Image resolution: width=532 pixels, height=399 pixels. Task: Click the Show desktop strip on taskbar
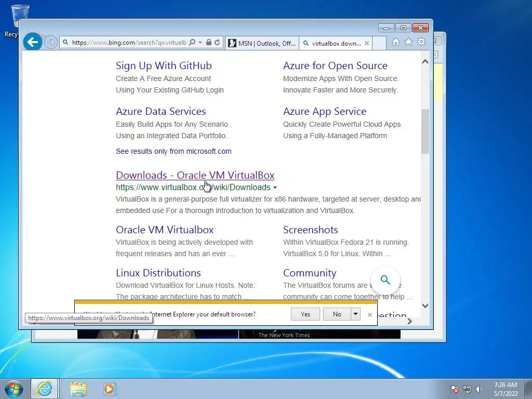pos(529,389)
